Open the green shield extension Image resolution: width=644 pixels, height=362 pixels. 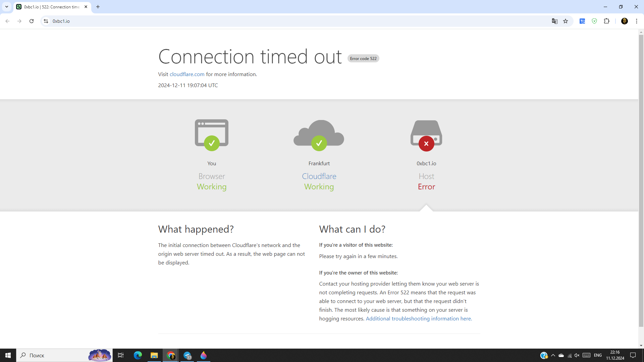[x=594, y=21]
